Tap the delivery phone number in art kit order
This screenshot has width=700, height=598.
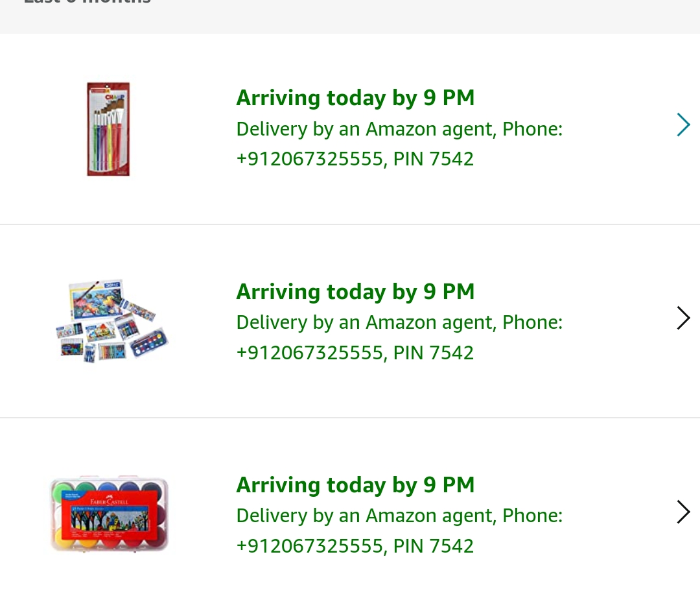[310, 353]
